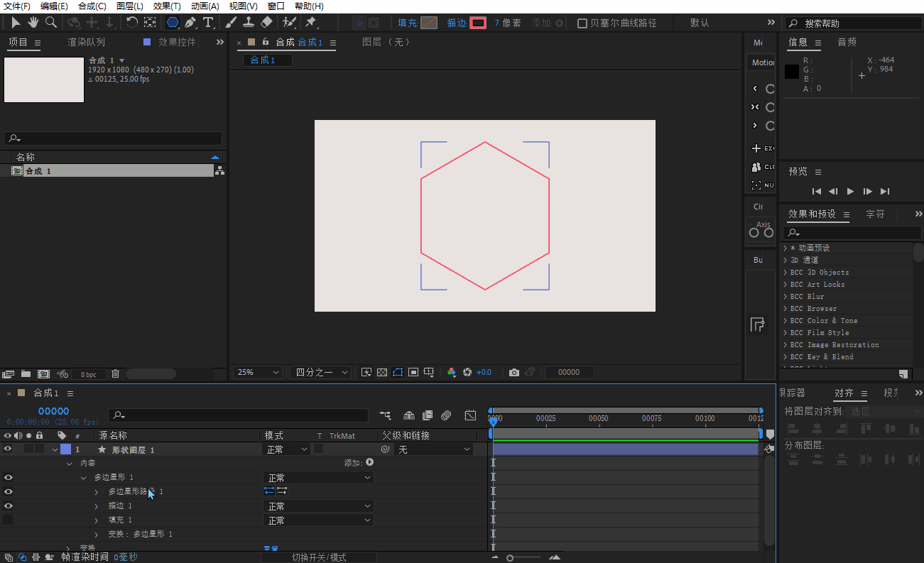Enable motion blur for the composition
The image size is (924, 563).
pyautogui.click(x=446, y=415)
